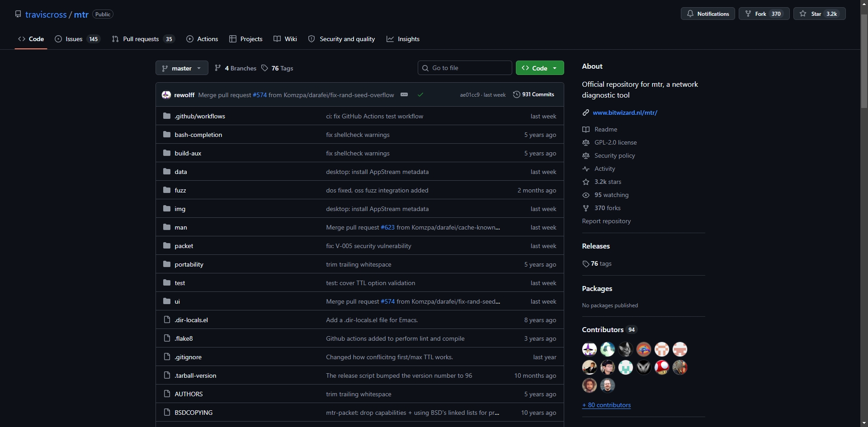Open the .tarball-version file

(195, 375)
